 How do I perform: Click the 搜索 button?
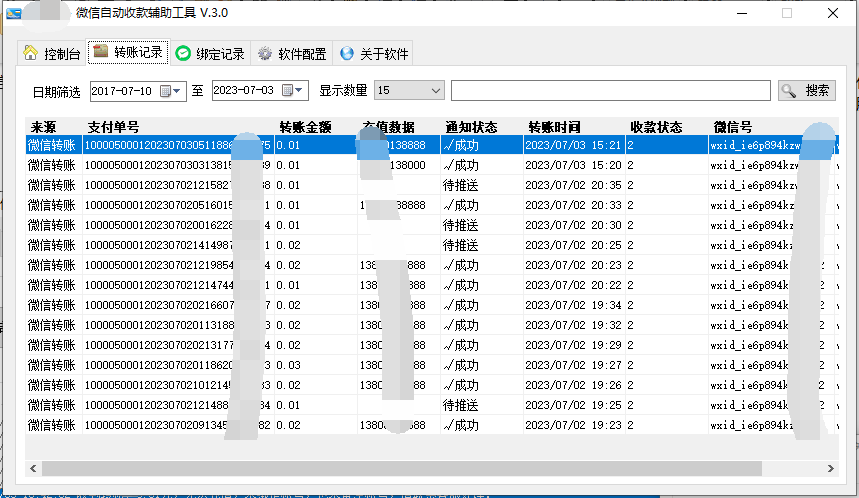806,91
